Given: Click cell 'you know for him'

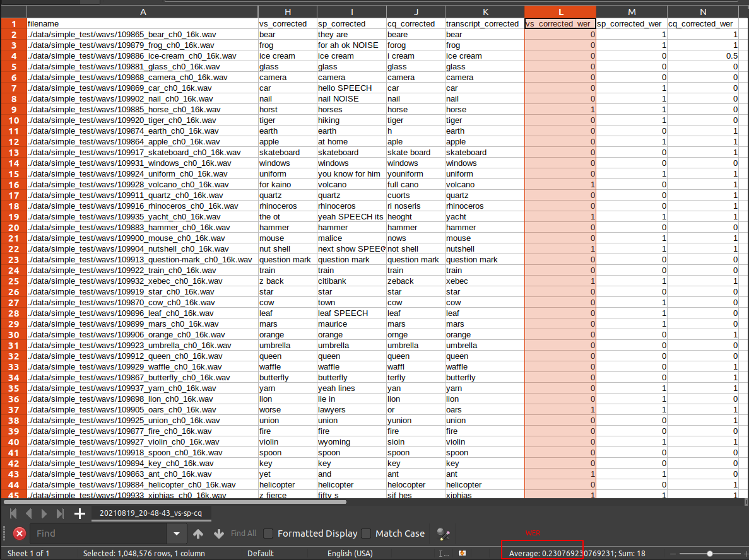Looking at the screenshot, I should [x=351, y=174].
